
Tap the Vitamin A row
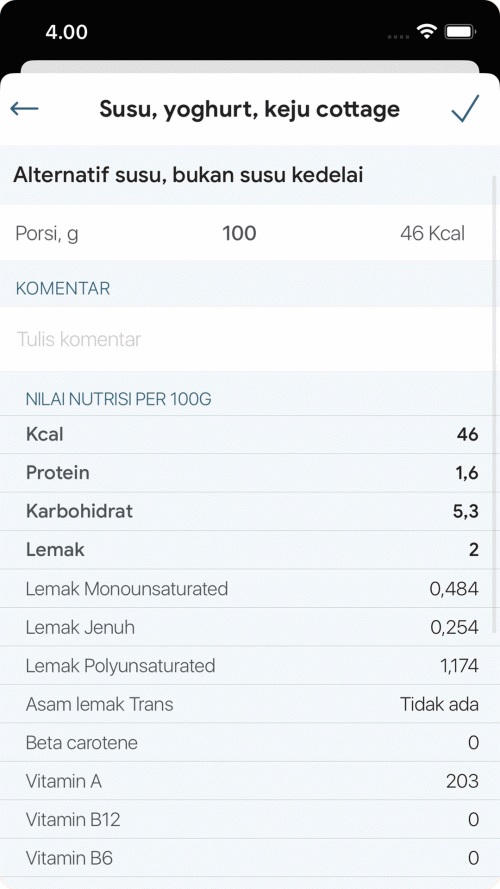click(x=250, y=781)
